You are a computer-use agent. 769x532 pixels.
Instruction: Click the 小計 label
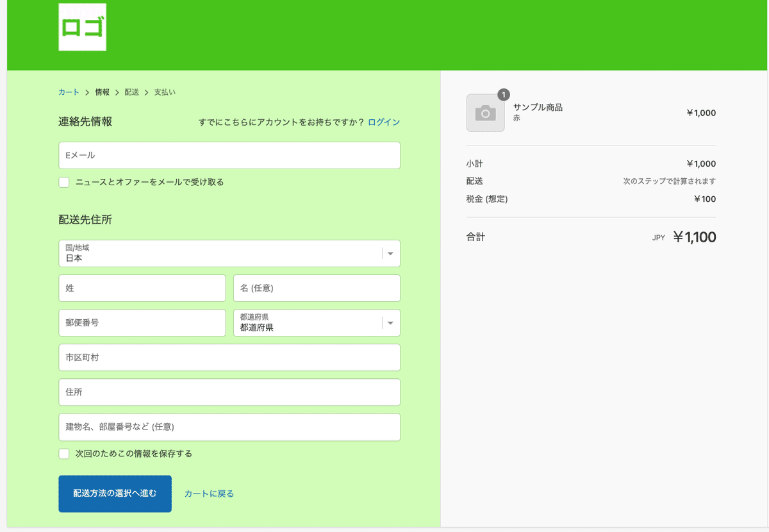pyautogui.click(x=475, y=163)
